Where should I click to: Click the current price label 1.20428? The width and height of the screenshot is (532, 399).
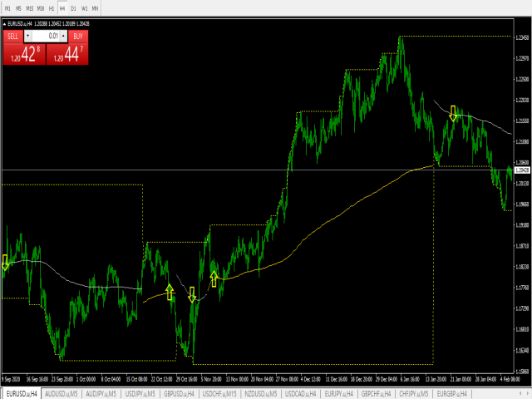tap(522, 170)
